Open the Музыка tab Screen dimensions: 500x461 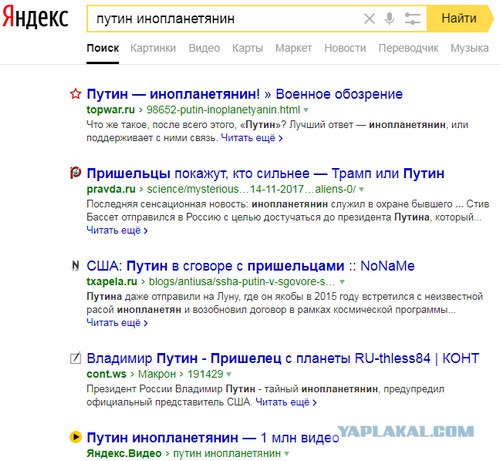coord(470,48)
